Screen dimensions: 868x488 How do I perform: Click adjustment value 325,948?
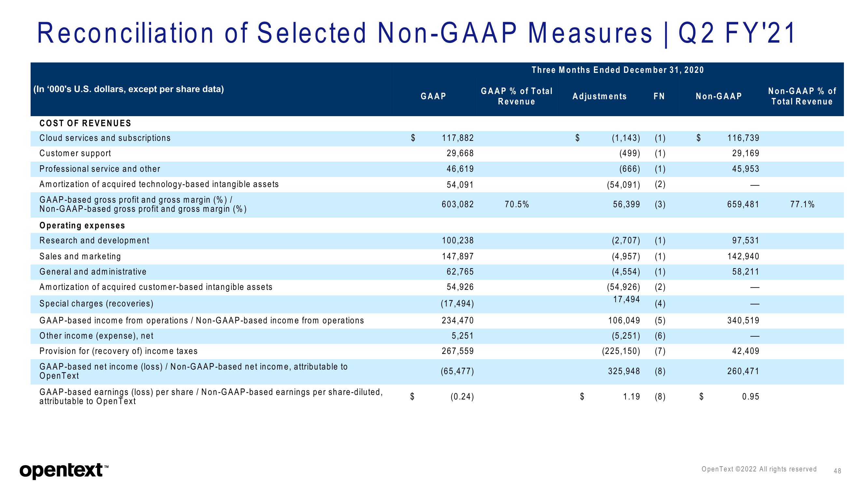tap(624, 372)
